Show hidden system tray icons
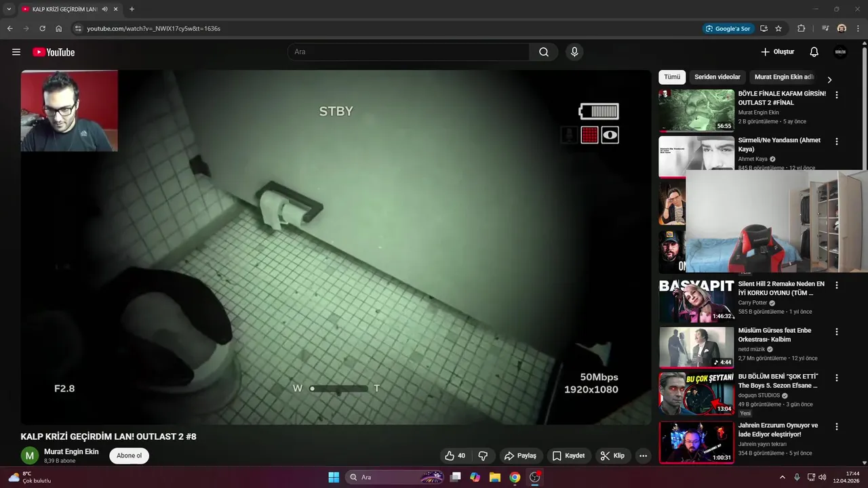868x488 pixels. tap(782, 477)
